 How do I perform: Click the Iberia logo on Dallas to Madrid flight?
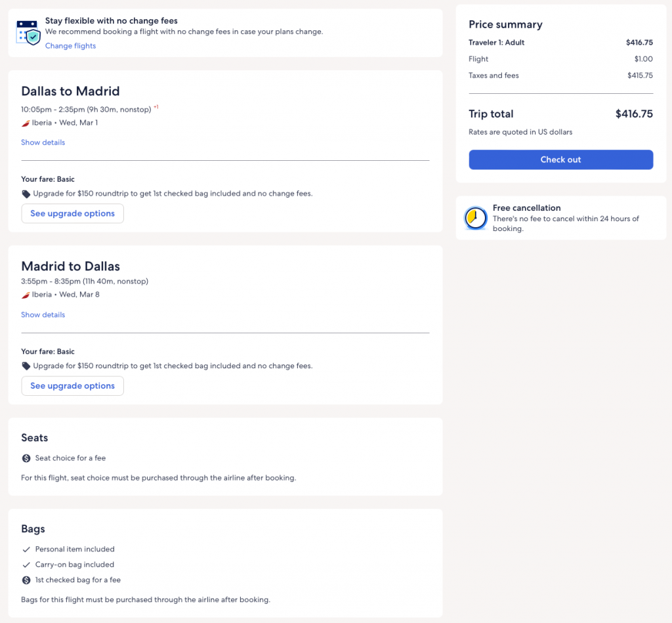(x=26, y=123)
